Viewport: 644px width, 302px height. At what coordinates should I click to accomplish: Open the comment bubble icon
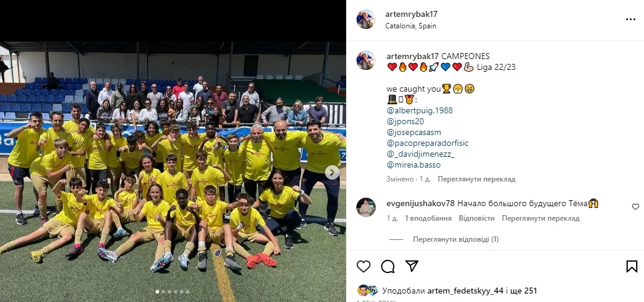(x=388, y=266)
